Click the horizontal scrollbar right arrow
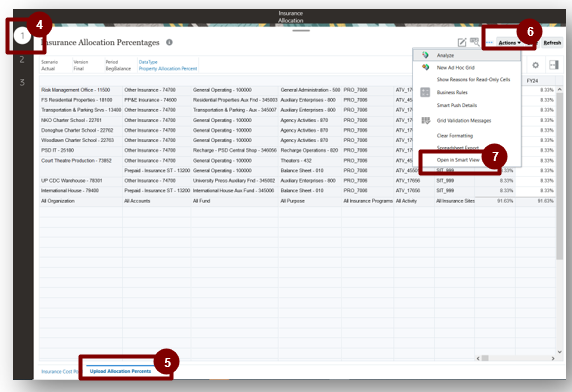The width and height of the screenshot is (572, 392). tap(553, 358)
